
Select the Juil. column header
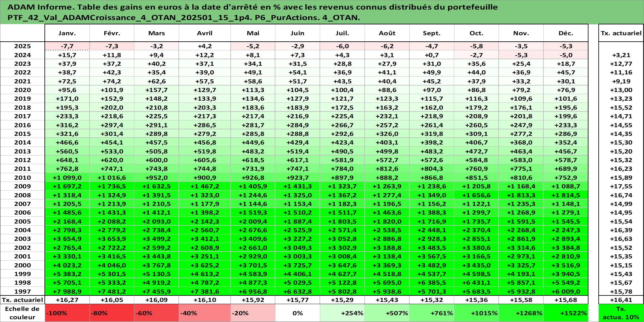point(342,33)
